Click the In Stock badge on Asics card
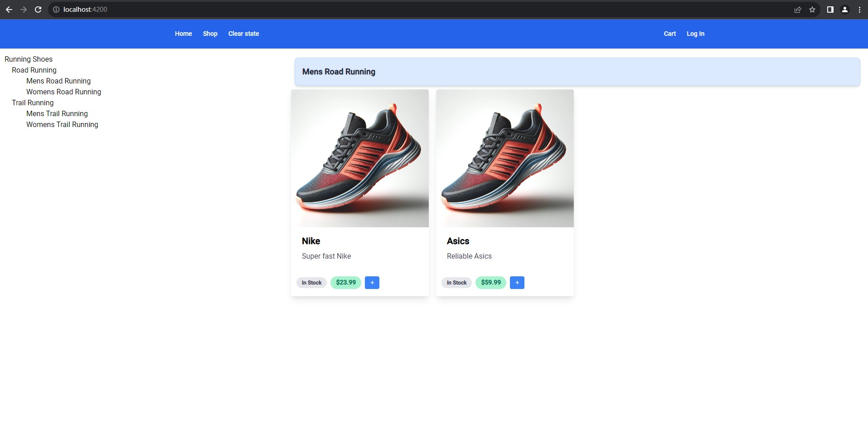 [457, 283]
